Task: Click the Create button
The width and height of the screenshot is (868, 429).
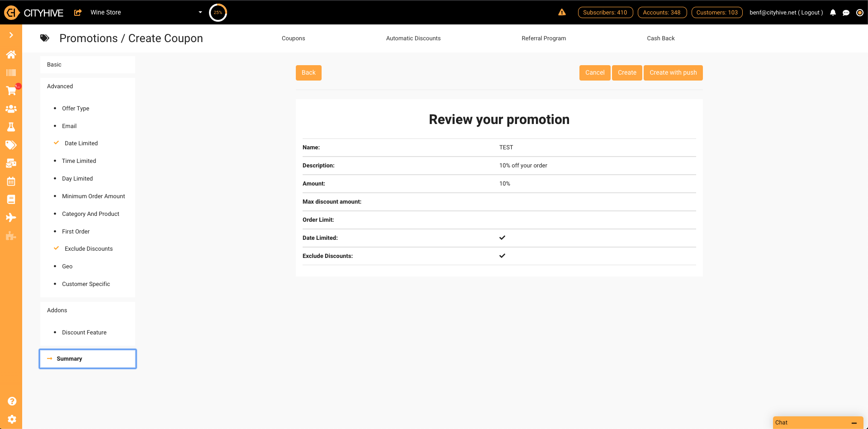Action: (627, 73)
